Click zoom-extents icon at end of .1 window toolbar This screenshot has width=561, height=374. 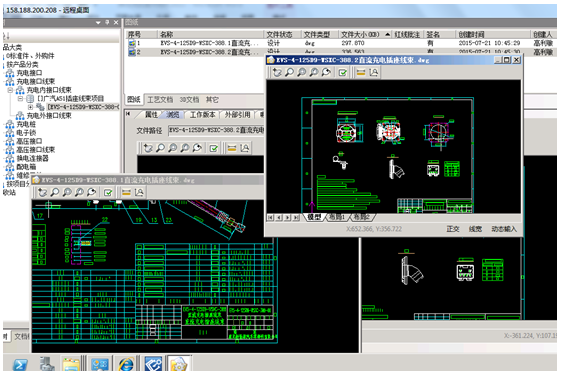pos(139,193)
